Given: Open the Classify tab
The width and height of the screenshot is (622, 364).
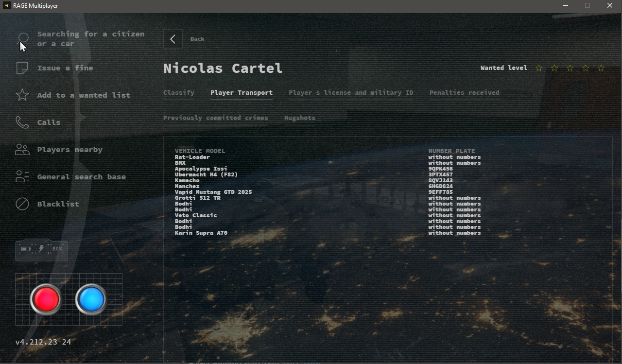Looking at the screenshot, I should 178,93.
